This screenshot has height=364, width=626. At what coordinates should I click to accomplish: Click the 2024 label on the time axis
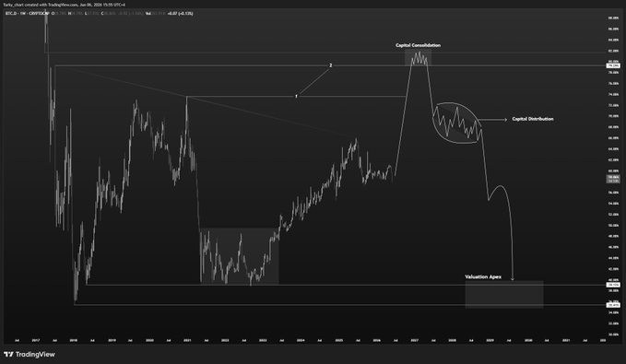click(x=301, y=340)
